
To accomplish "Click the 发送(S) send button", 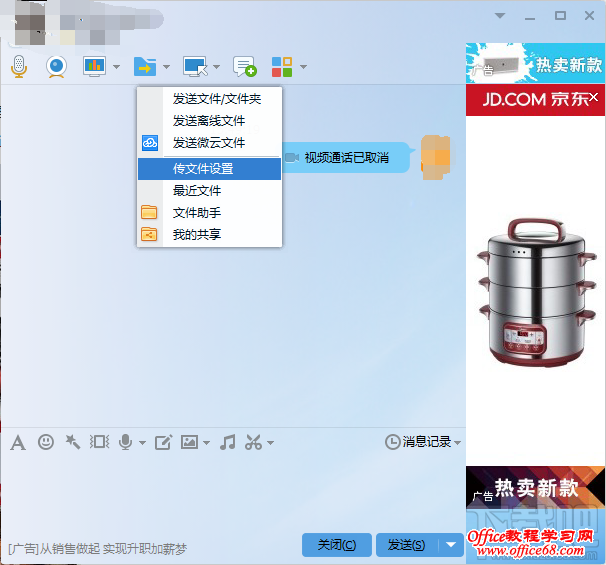I will coord(407,545).
